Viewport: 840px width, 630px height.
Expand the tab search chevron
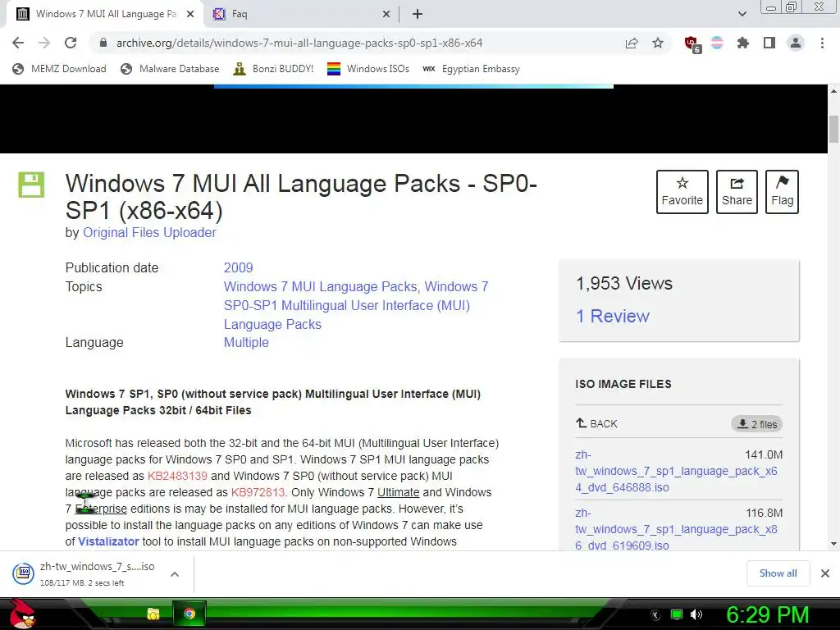742,14
